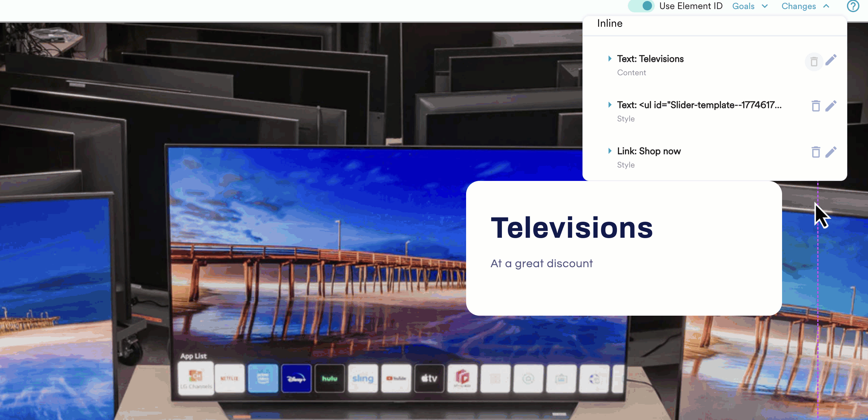The height and width of the screenshot is (420, 868).
Task: Delete the Slider-template text change
Action: (x=816, y=106)
